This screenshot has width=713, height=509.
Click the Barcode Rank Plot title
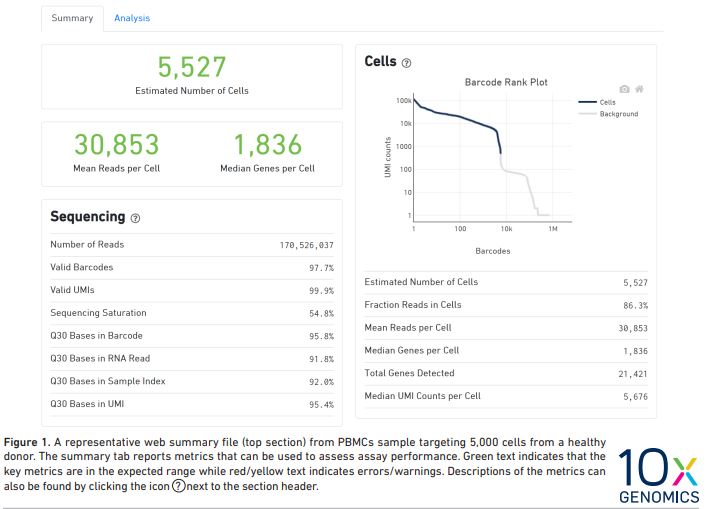[x=506, y=82]
